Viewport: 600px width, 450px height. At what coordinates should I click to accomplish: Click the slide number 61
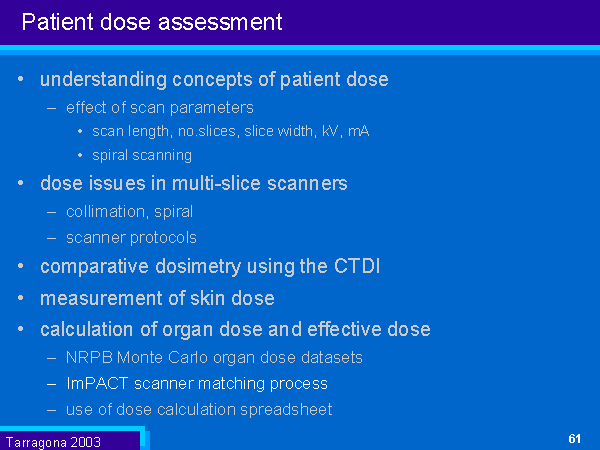click(x=574, y=439)
